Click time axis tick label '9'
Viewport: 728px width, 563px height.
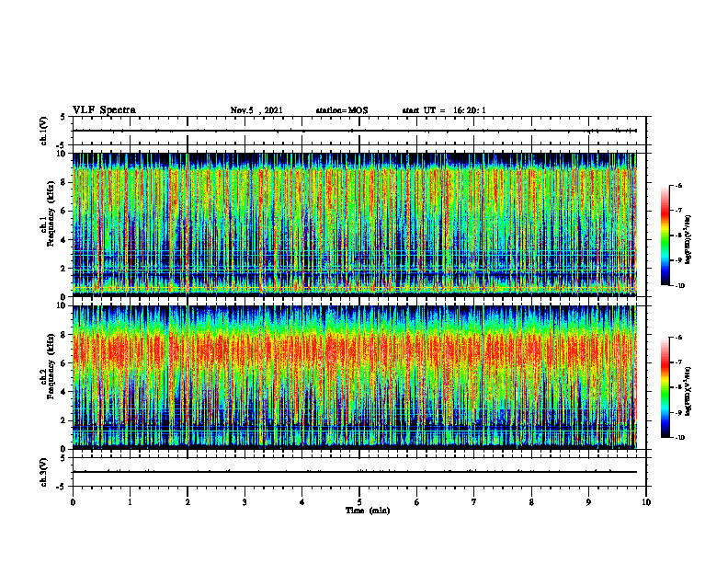click(x=588, y=502)
